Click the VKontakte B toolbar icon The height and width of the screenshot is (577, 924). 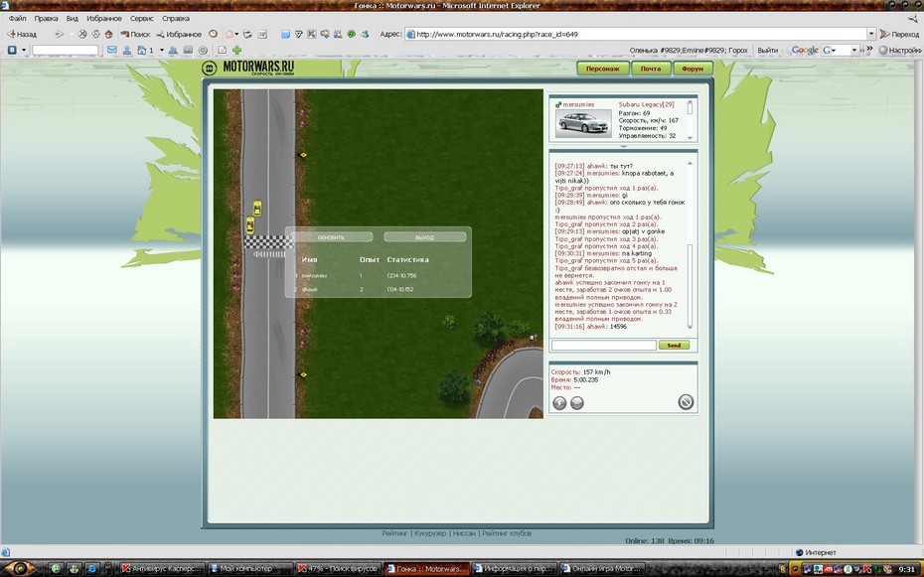(12, 50)
